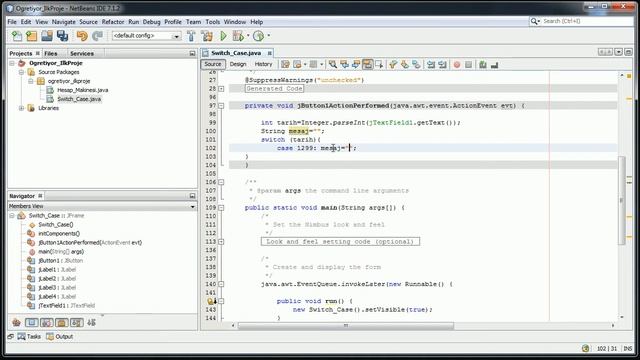Click the Stop Macro Recording icon
The width and height of the screenshot is (640, 360).
pos(469,64)
